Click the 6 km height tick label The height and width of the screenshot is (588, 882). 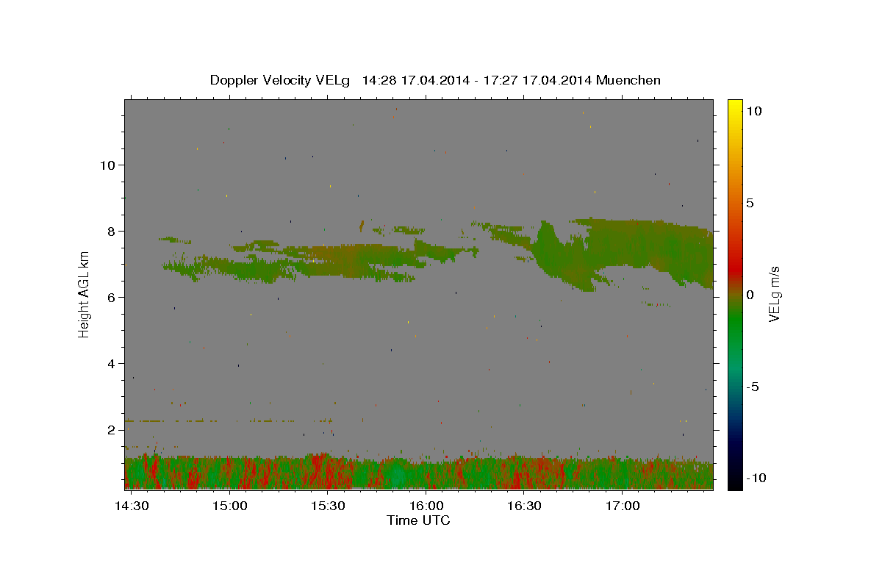(x=110, y=297)
